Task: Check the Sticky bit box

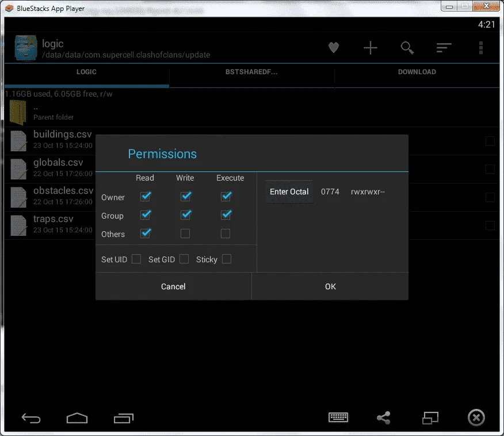Action: tap(227, 259)
